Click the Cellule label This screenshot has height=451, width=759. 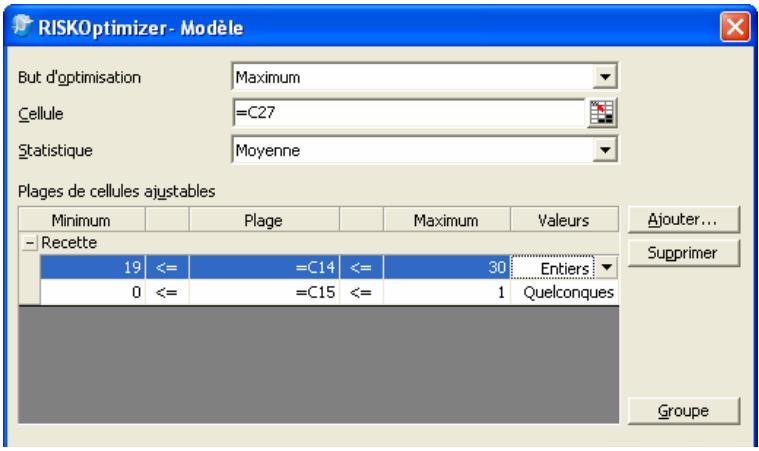[41, 114]
